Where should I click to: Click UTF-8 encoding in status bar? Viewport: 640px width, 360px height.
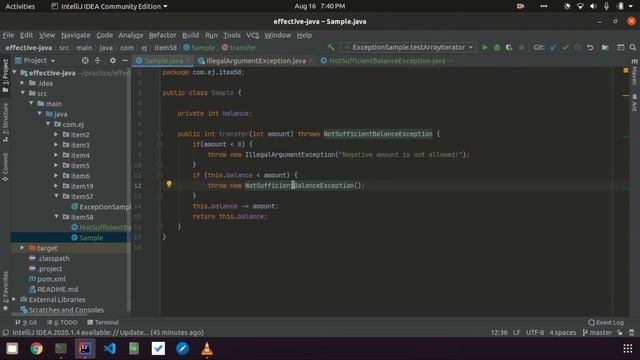pyautogui.click(x=535, y=333)
